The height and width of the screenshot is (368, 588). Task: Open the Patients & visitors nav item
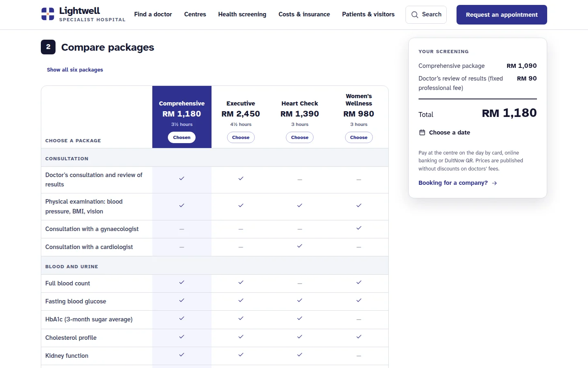click(368, 14)
